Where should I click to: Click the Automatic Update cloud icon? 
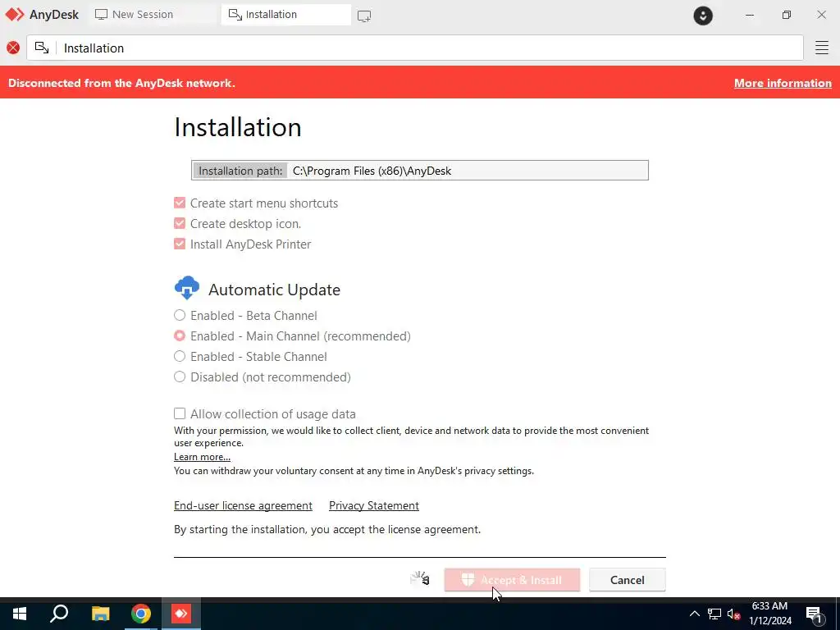187,288
